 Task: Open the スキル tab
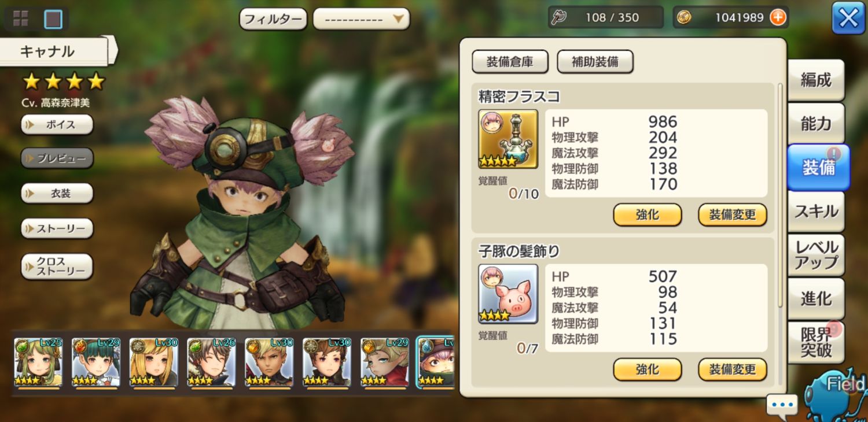click(x=816, y=212)
